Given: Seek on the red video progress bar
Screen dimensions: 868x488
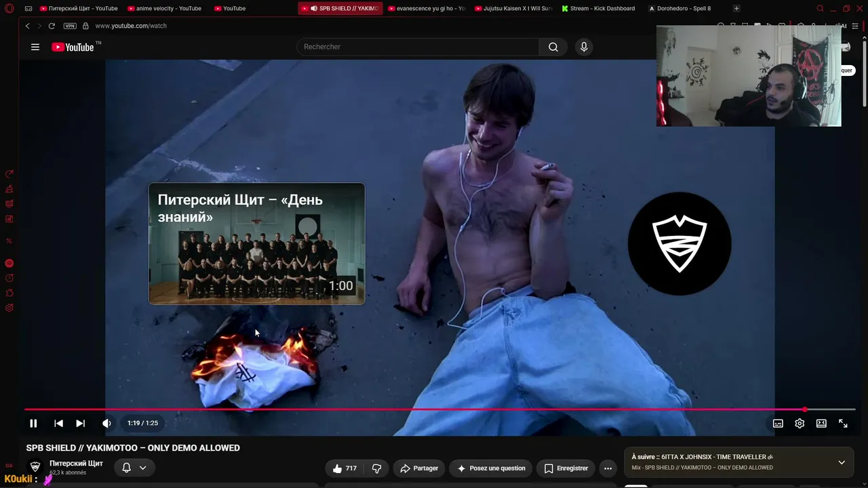Looking at the screenshot, I should pyautogui.click(x=440, y=409).
